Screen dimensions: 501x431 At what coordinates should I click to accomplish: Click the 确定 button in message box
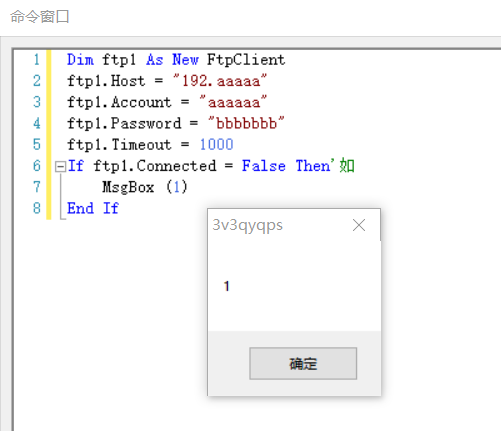[x=303, y=363]
